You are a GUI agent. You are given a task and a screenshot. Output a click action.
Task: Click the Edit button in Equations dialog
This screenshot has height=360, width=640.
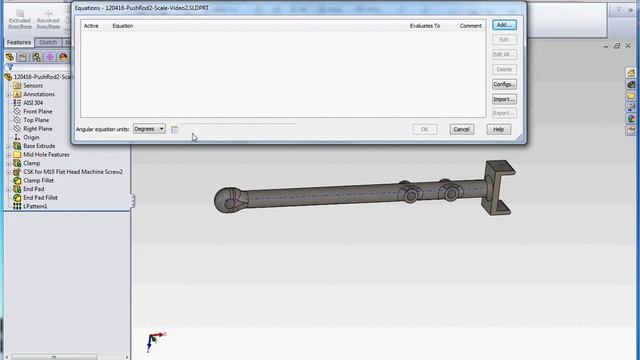(504, 40)
